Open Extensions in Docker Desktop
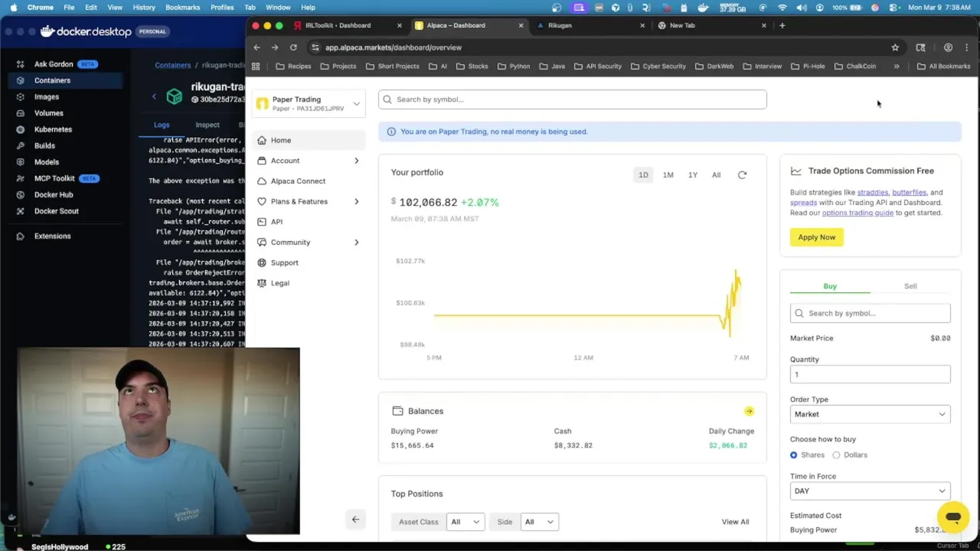 52,236
